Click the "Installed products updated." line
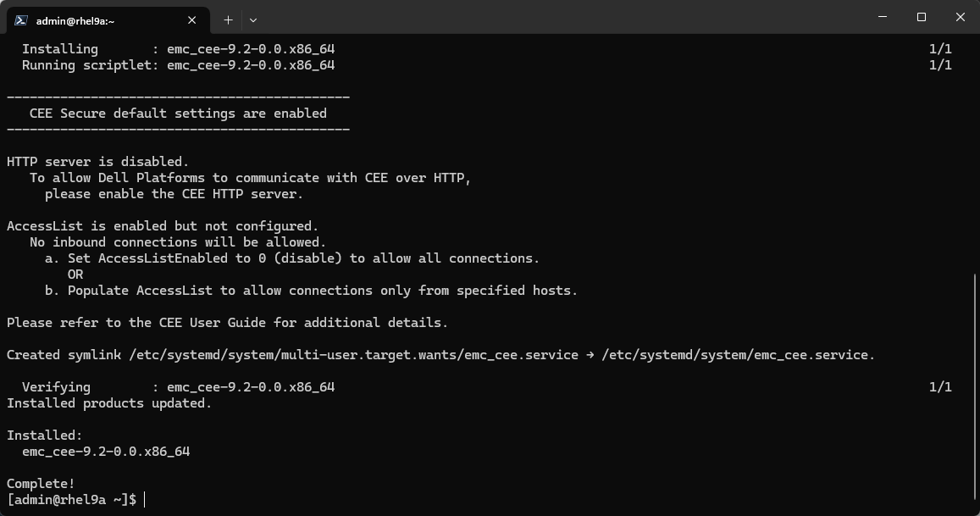The image size is (980, 516). click(109, 403)
